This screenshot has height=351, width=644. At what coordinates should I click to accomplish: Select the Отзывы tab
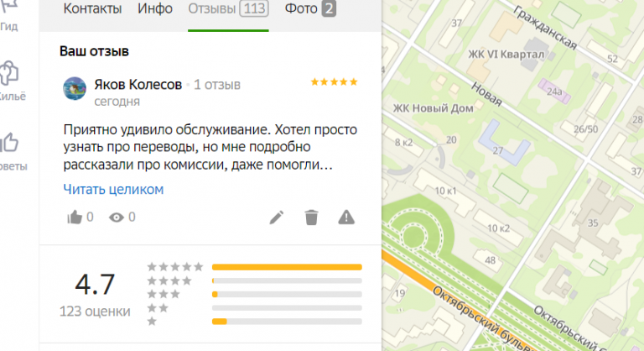[212, 8]
